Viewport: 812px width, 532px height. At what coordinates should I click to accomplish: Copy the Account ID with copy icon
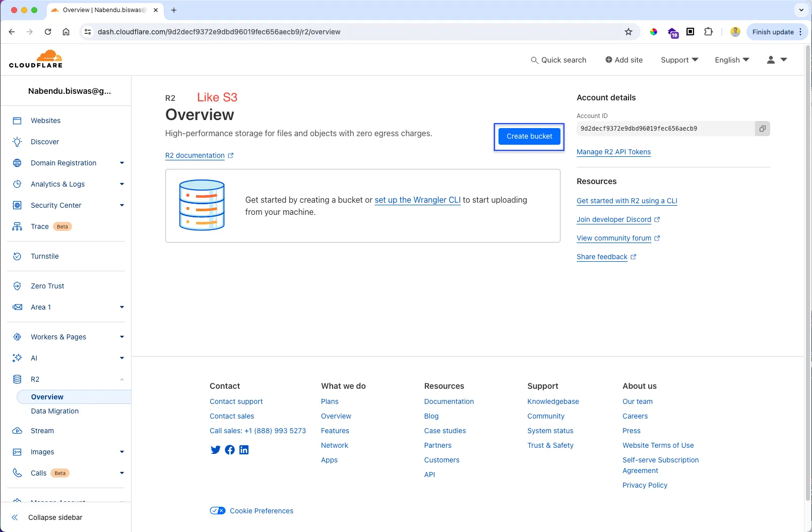click(x=763, y=129)
